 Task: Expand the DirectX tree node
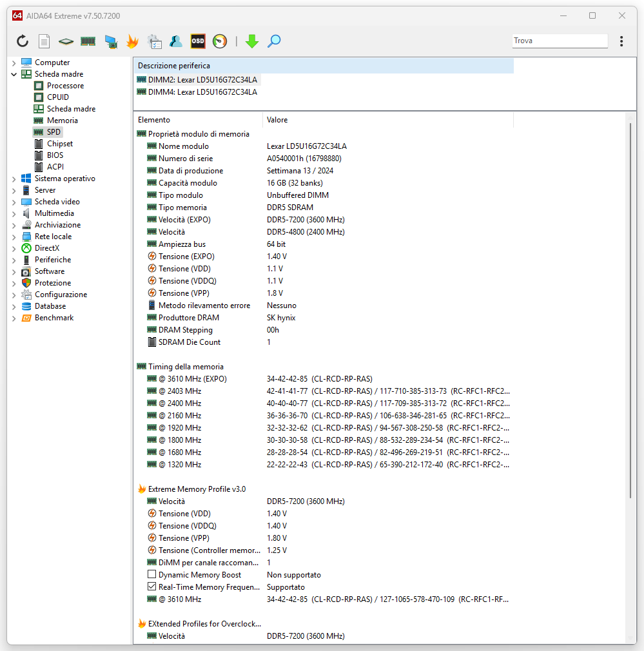[14, 249]
